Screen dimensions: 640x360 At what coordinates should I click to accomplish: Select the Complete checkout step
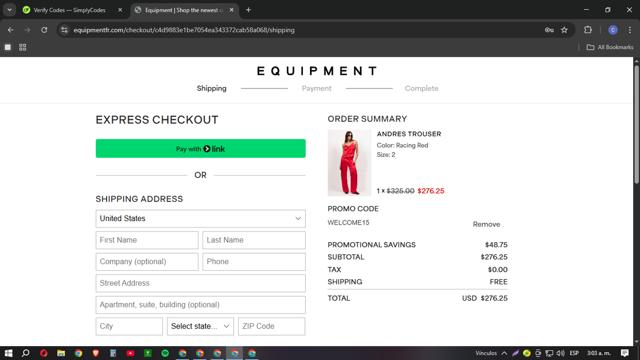421,88
